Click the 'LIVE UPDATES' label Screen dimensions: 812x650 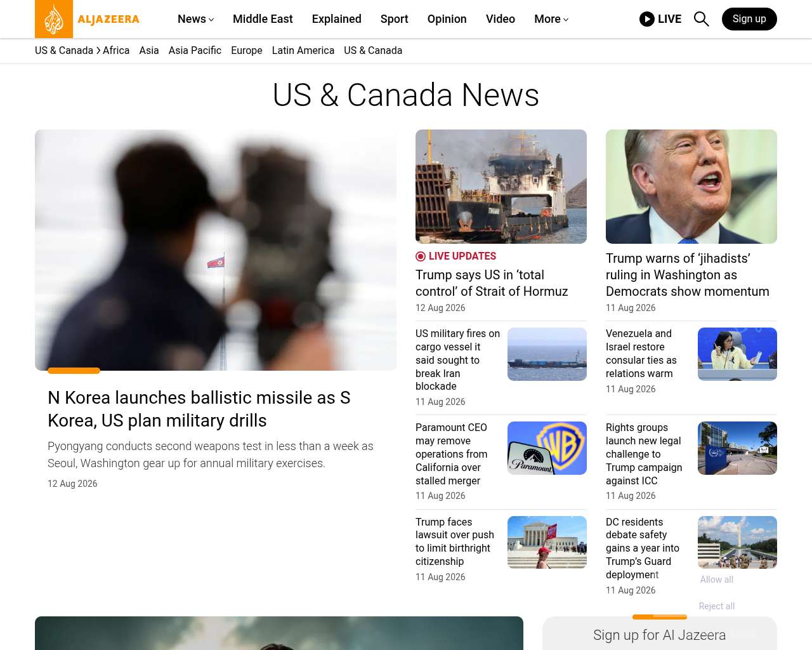pyautogui.click(x=462, y=256)
